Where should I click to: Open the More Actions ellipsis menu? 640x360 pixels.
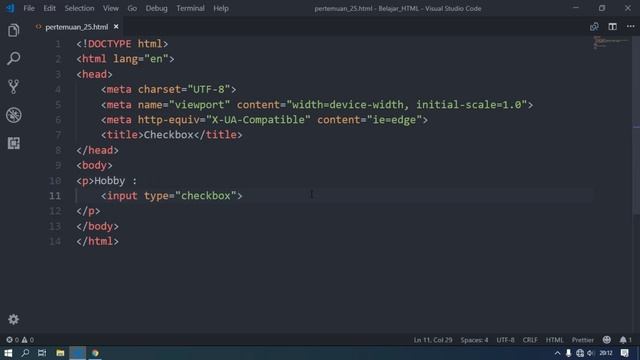(x=630, y=27)
